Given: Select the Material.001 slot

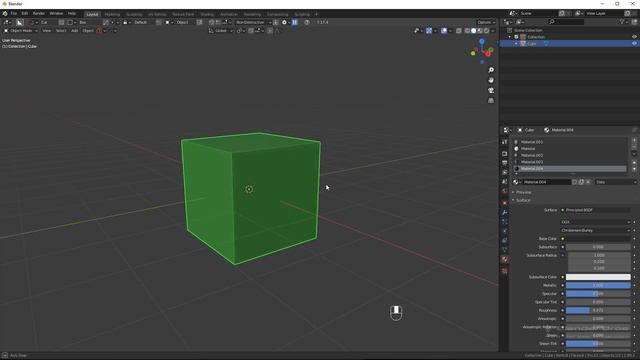Looking at the screenshot, I should tap(570, 142).
